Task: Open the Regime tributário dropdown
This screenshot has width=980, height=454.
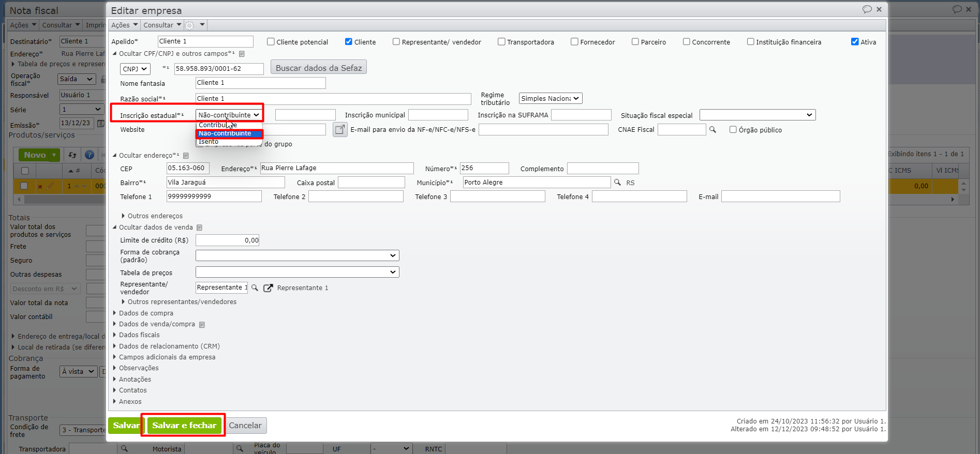Action: pos(551,98)
